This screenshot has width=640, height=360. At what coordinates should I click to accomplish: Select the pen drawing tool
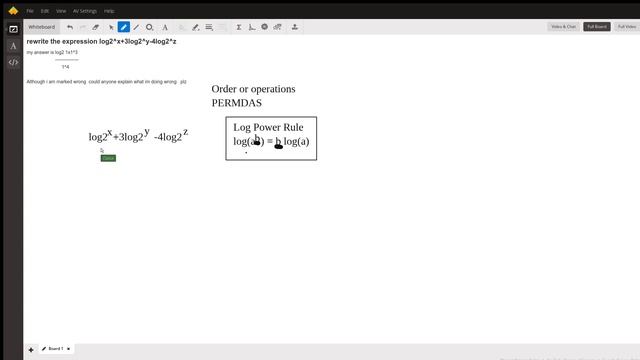[x=124, y=27]
